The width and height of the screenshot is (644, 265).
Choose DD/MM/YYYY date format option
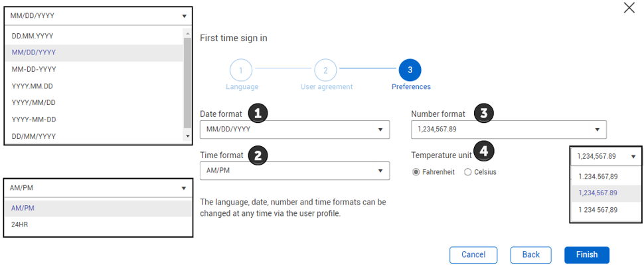pos(94,136)
